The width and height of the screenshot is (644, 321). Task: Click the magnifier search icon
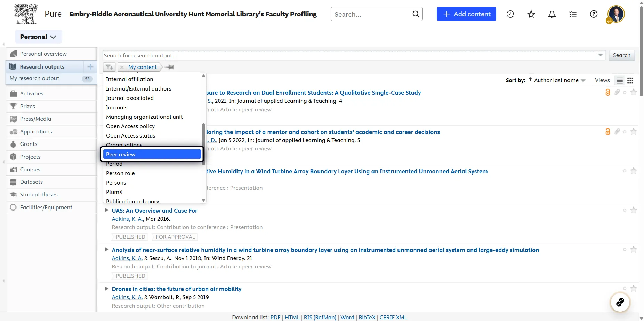pyautogui.click(x=416, y=14)
